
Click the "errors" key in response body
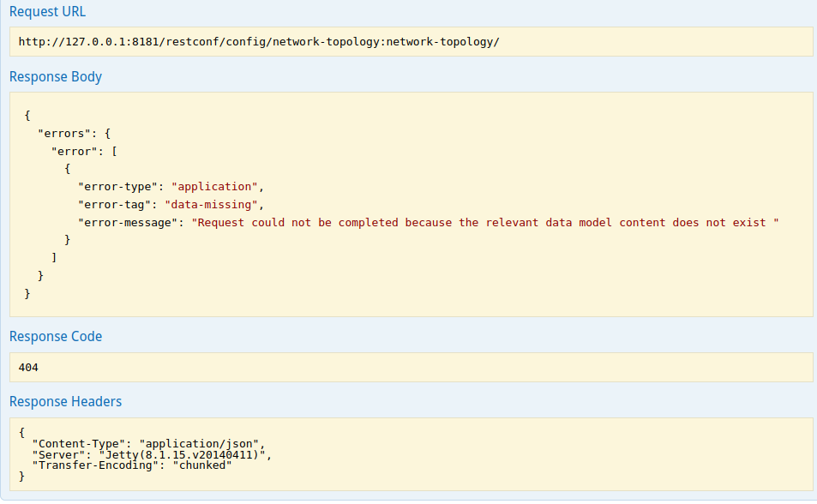click(64, 133)
